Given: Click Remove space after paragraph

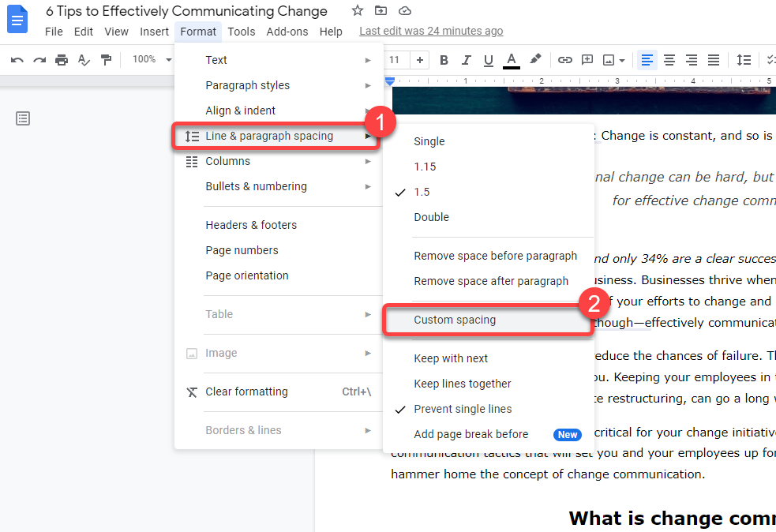Looking at the screenshot, I should coord(491,281).
